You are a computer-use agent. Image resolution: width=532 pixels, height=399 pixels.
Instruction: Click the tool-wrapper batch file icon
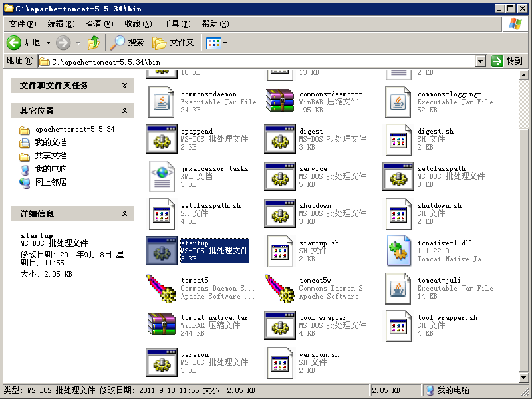point(280,325)
